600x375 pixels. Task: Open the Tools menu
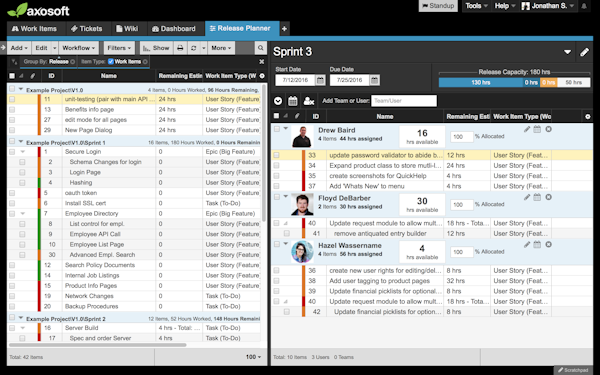(x=476, y=6)
